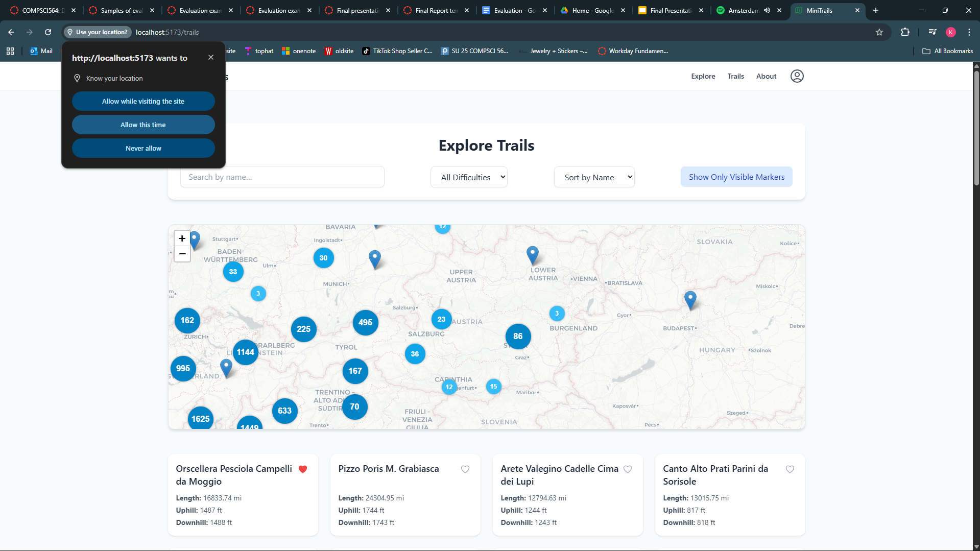Favorite the Pizzo Poris M. Grabiasca trail
This screenshot has width=980, height=551.
coord(465,469)
